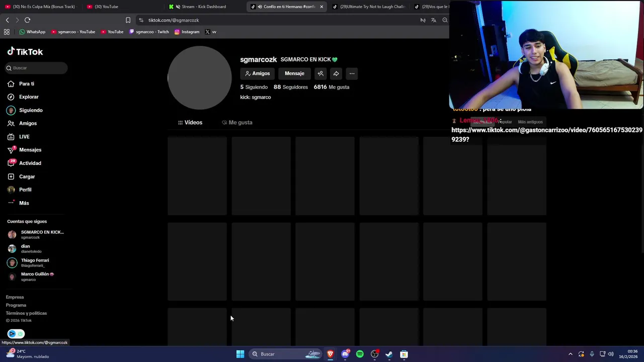Select the Más antiguos sort option
The image size is (644, 362).
pos(530,122)
